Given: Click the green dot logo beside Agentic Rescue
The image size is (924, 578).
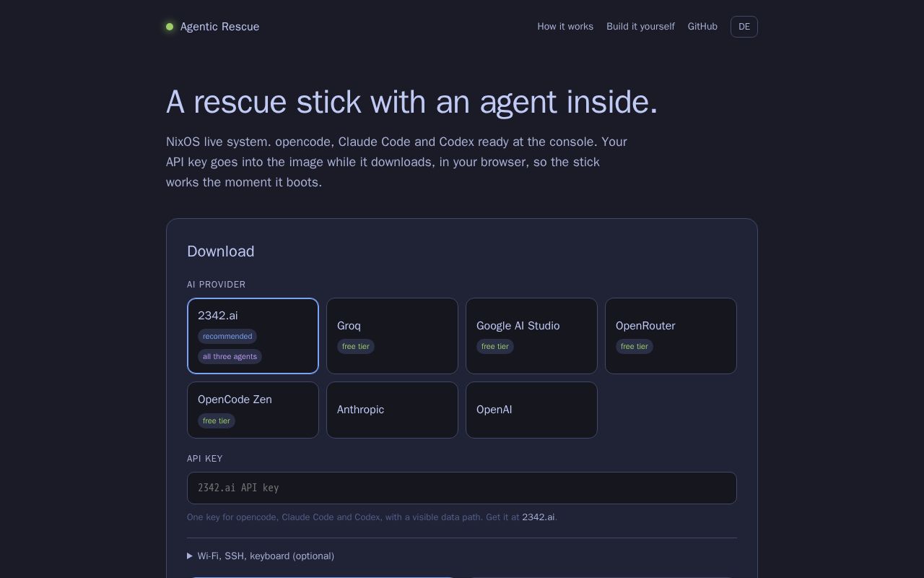Looking at the screenshot, I should click(x=170, y=27).
